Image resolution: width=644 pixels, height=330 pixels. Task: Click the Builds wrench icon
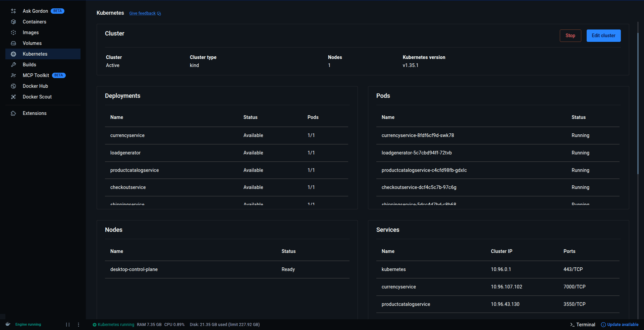click(13, 65)
